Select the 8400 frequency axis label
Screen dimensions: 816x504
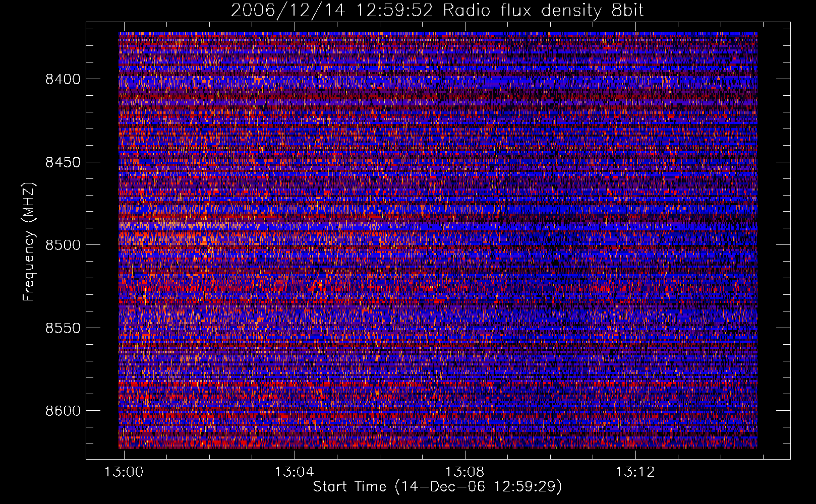(63, 79)
